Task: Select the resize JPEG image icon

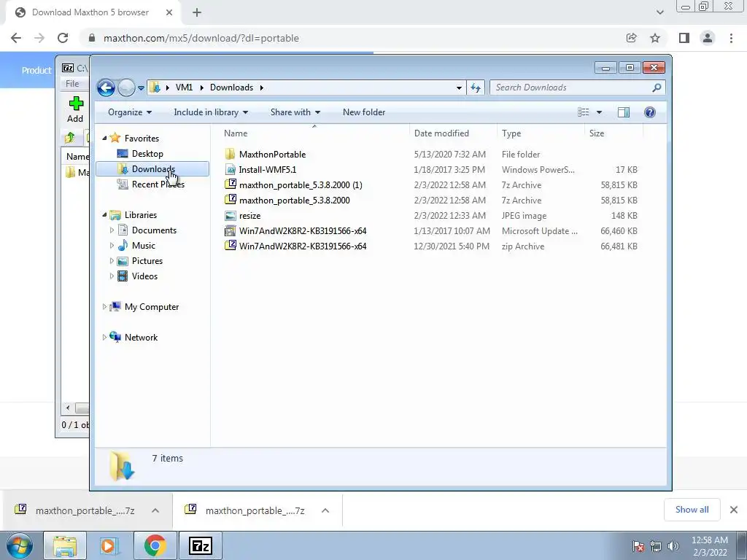Action: [x=230, y=216]
